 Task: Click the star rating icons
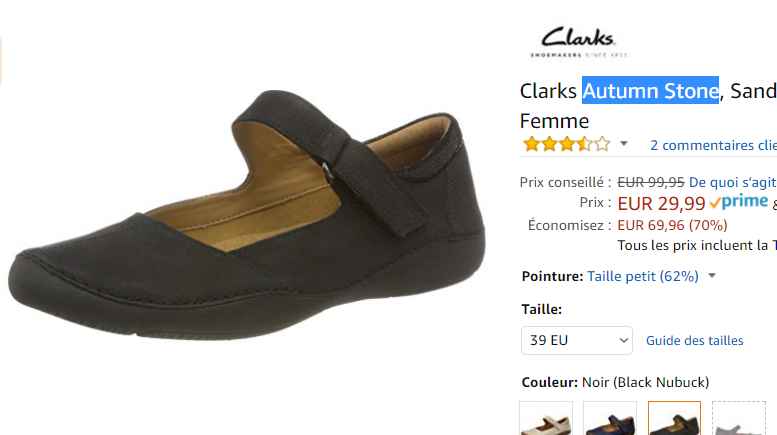566,144
